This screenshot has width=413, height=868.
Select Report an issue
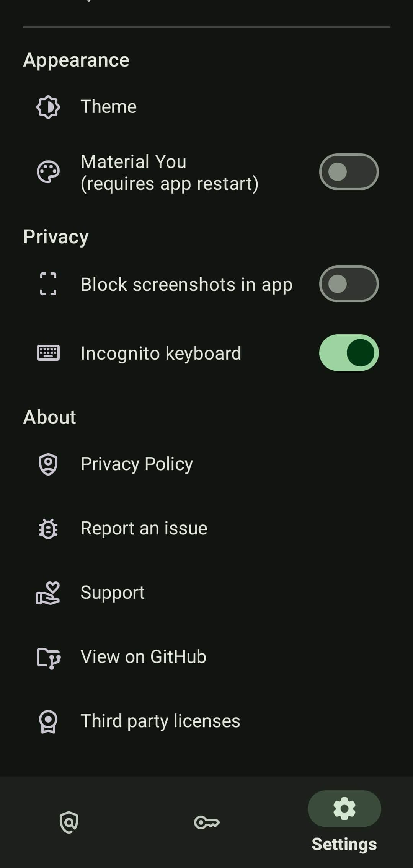pyautogui.click(x=144, y=528)
